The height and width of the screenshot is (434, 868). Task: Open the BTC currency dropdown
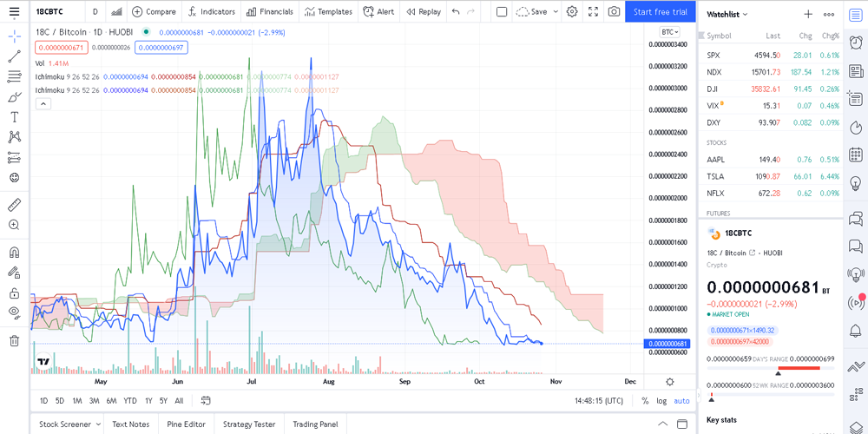click(669, 32)
